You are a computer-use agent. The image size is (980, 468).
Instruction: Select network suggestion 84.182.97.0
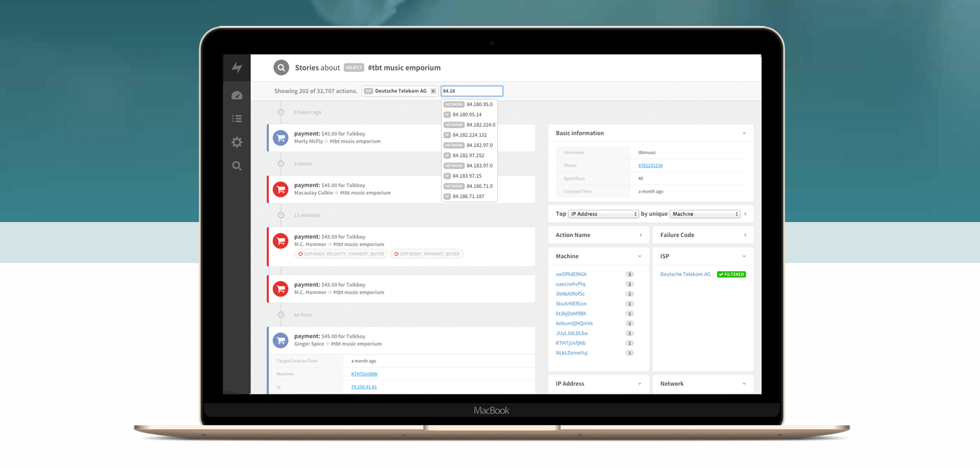coord(470,146)
